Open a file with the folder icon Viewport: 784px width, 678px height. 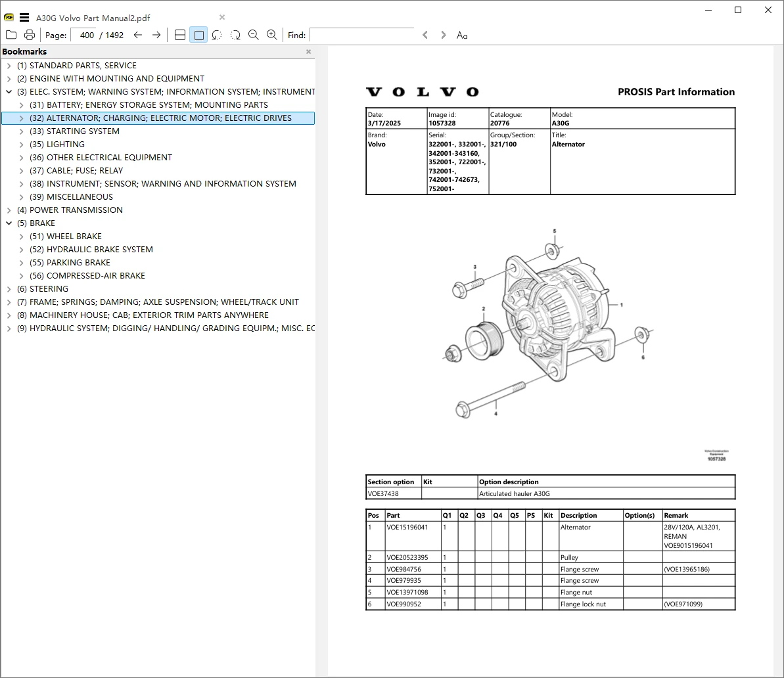click(11, 35)
